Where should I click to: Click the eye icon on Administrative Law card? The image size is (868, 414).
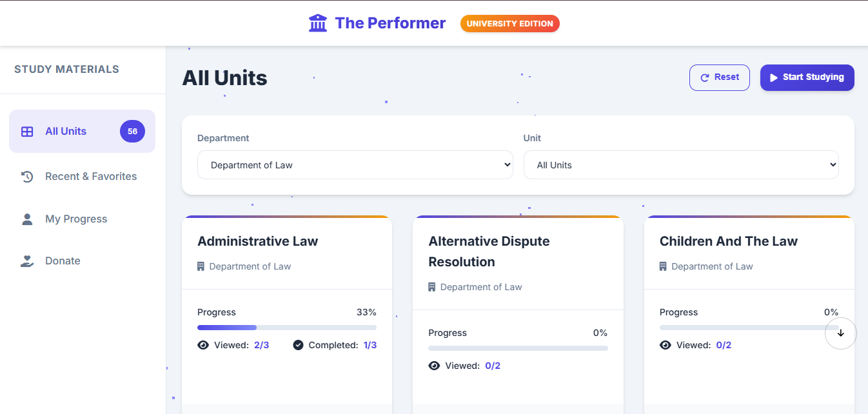[x=203, y=345]
